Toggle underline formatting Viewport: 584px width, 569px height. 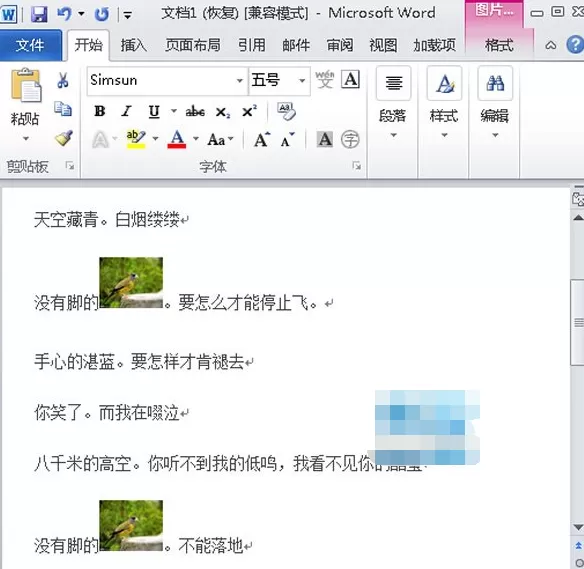pyautogui.click(x=154, y=111)
